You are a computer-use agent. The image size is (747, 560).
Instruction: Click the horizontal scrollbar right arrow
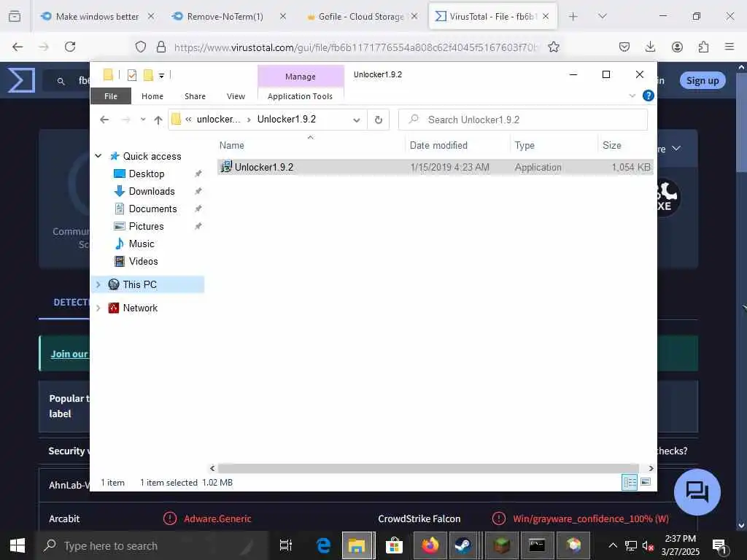[x=650, y=468]
